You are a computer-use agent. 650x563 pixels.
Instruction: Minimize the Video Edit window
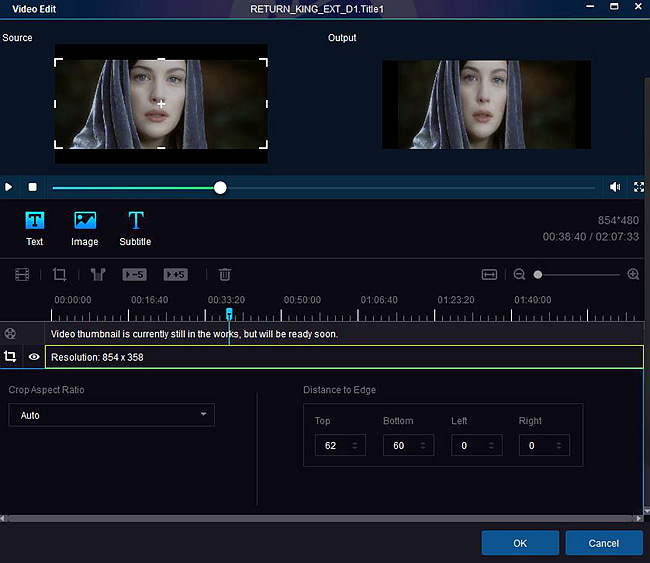click(590, 6)
